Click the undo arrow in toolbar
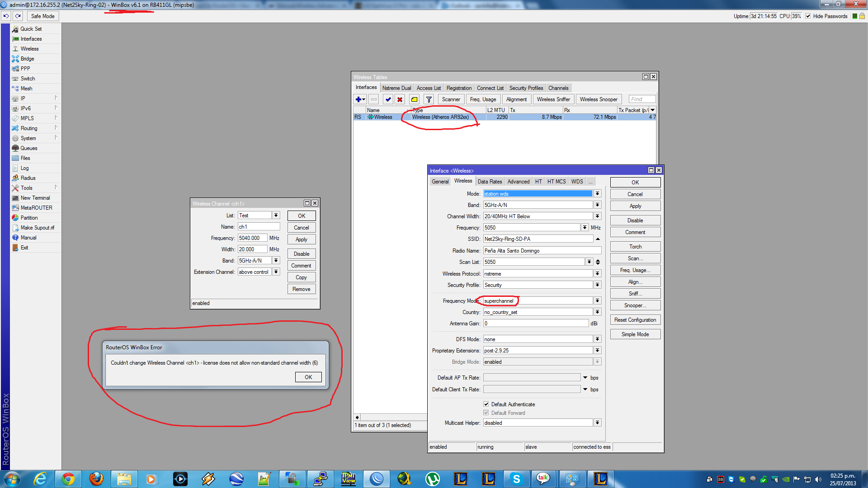 (x=6, y=16)
